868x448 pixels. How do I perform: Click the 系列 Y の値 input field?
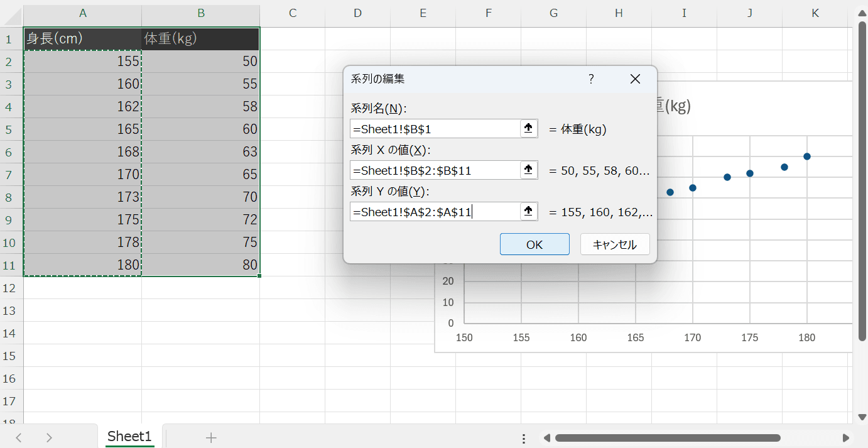[435, 212]
